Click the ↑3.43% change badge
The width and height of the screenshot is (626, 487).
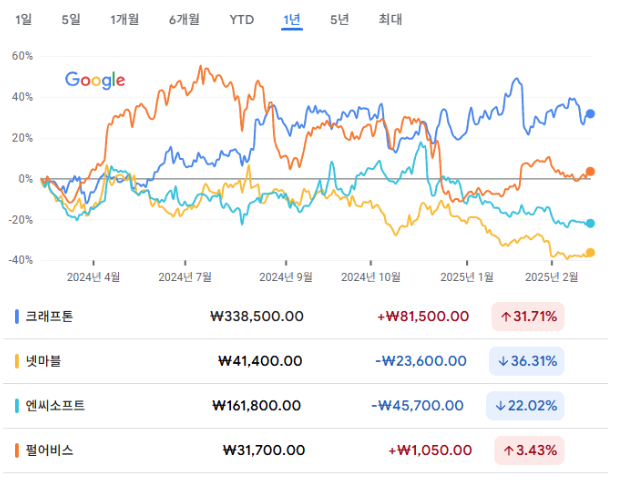(529, 451)
